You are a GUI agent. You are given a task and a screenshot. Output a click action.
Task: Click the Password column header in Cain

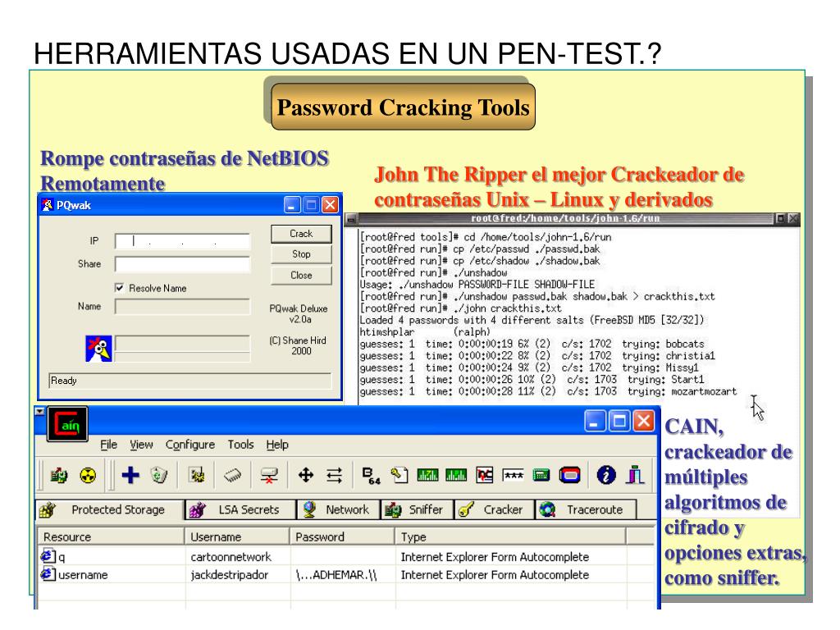click(x=343, y=536)
